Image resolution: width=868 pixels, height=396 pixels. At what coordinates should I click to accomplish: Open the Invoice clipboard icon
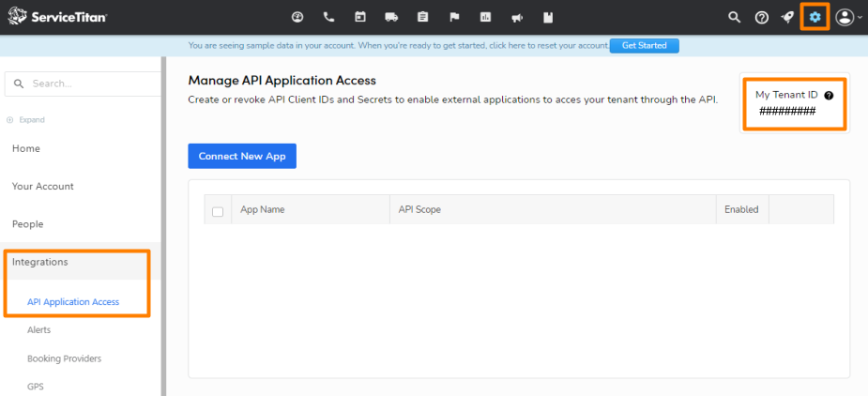[x=423, y=17]
